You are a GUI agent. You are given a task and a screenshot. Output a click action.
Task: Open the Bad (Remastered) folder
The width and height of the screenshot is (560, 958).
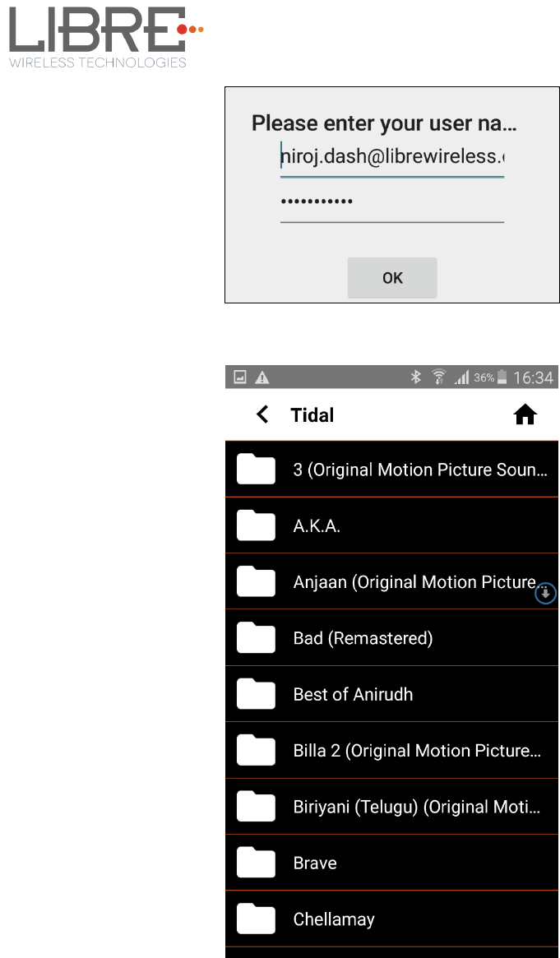391,638
